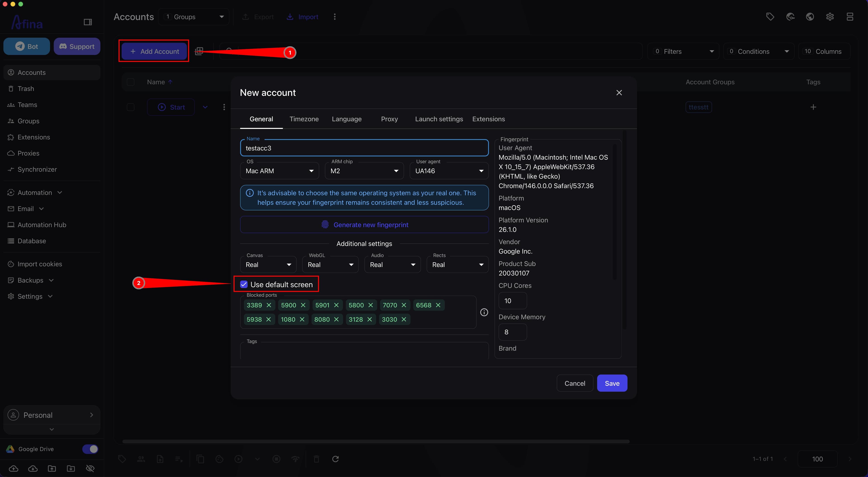Click the Add Account button
The height and width of the screenshot is (477, 868).
pos(154,51)
